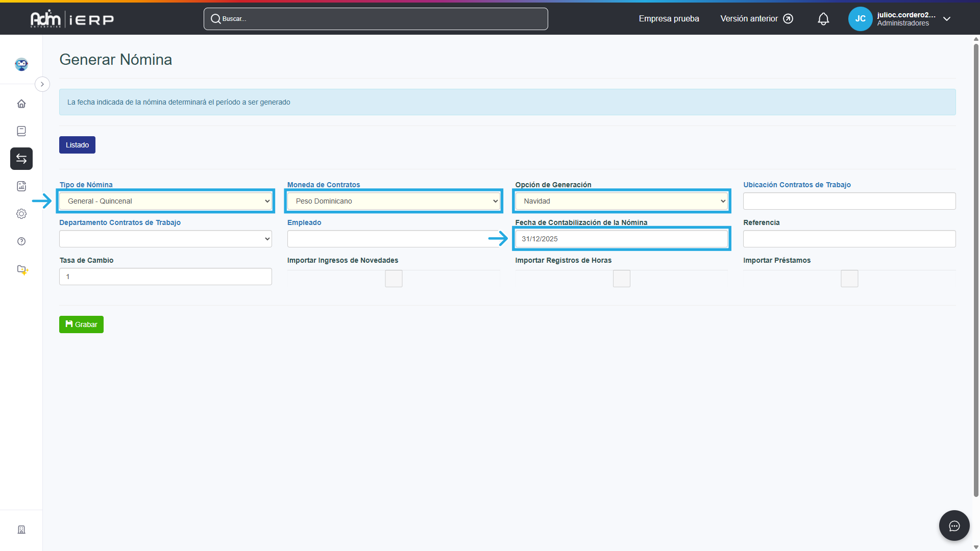This screenshot has width=980, height=551.
Task: Enable Importar Registros de Horas checkbox
Action: pos(621,279)
